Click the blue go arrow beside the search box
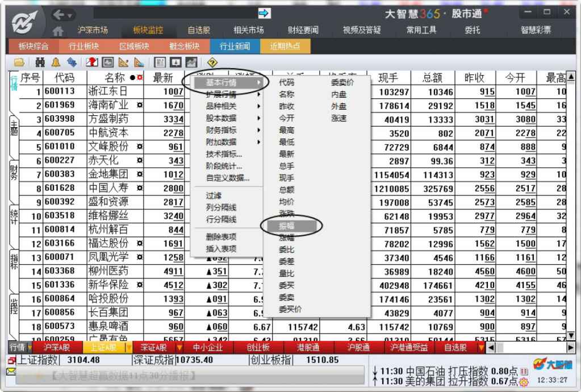The image size is (581, 392). pos(264,14)
